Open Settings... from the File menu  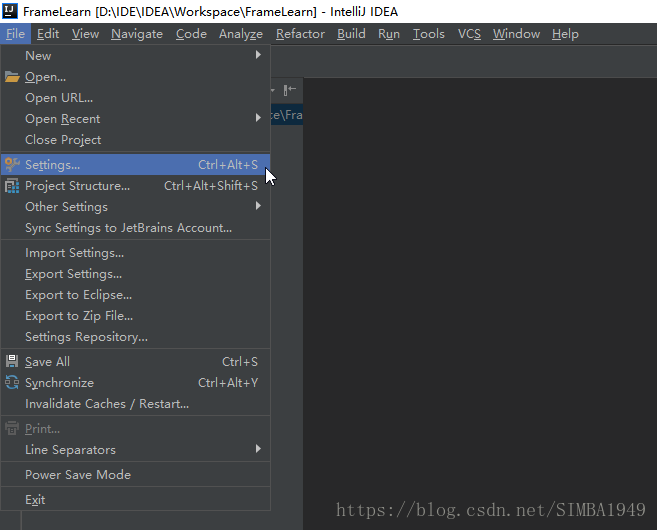tap(135, 165)
